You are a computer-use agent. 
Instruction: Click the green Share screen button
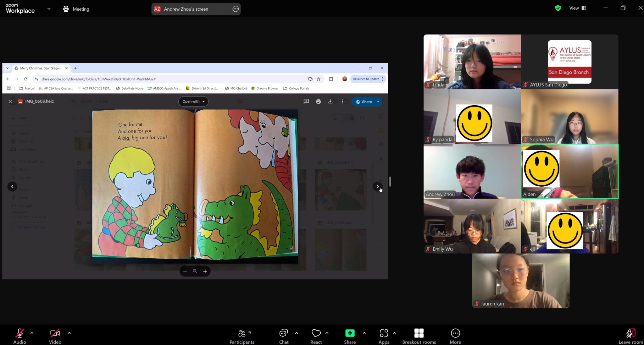(350, 336)
